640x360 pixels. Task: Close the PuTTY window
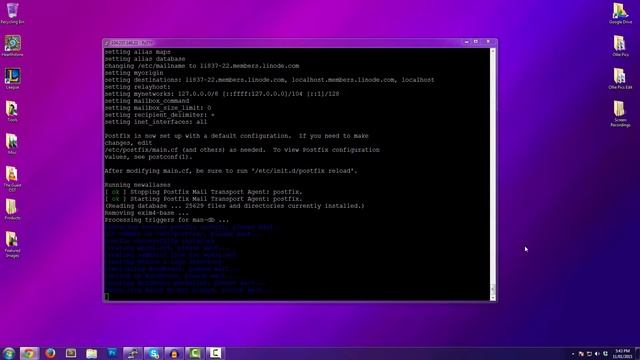pyautogui.click(x=488, y=42)
